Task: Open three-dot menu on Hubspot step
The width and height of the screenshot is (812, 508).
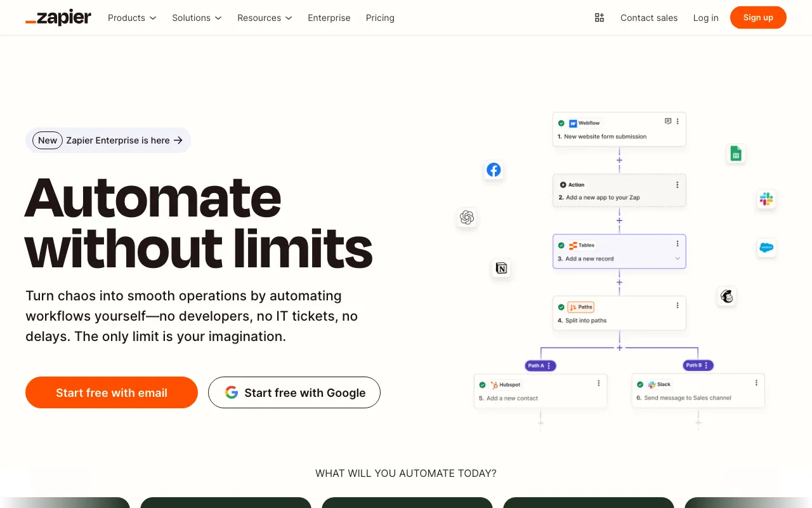Action: 598,383
